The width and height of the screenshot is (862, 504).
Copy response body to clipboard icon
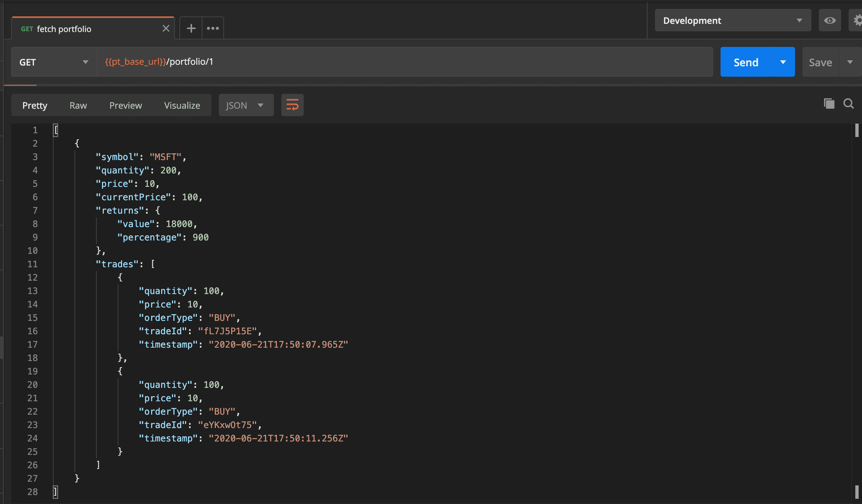pos(829,104)
